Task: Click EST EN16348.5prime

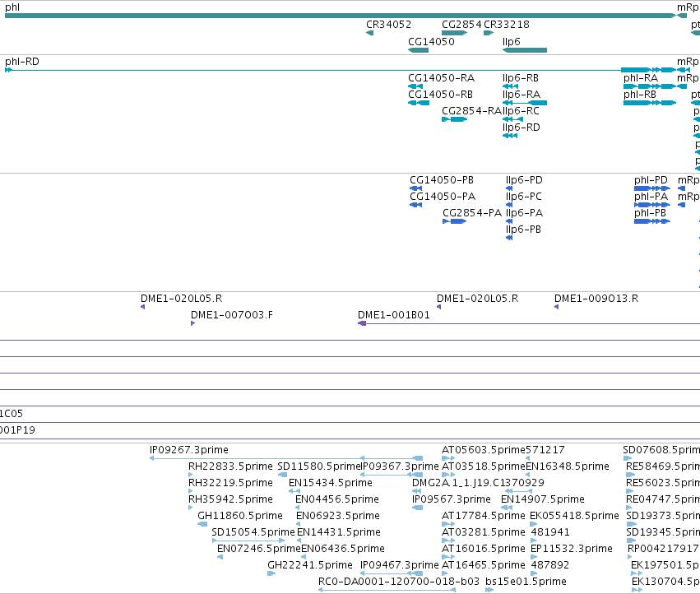Action: pos(568,466)
